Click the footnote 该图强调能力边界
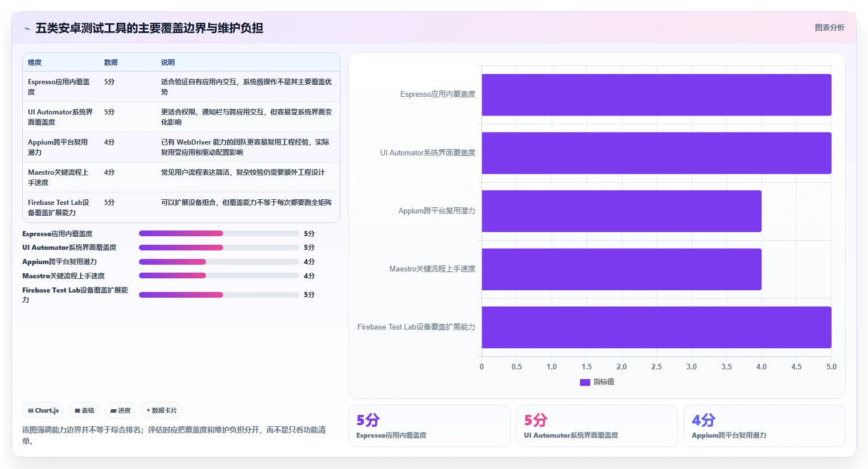868x469 pixels. pyautogui.click(x=174, y=435)
